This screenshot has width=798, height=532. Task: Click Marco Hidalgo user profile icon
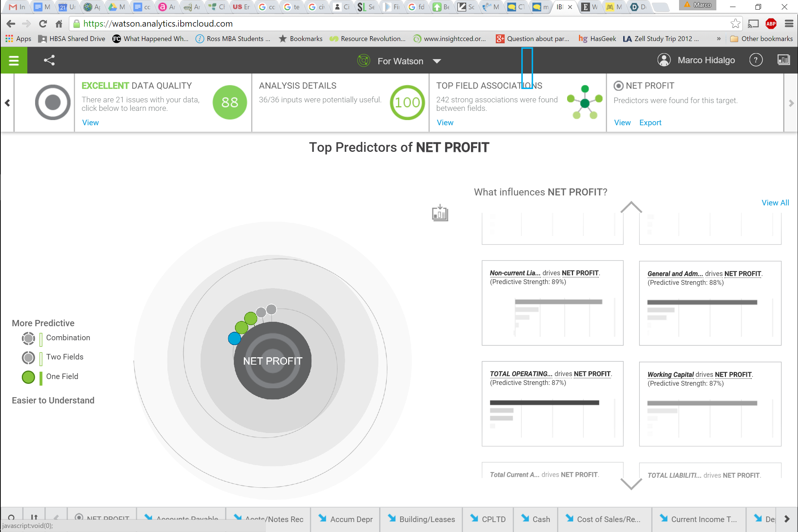tap(664, 60)
